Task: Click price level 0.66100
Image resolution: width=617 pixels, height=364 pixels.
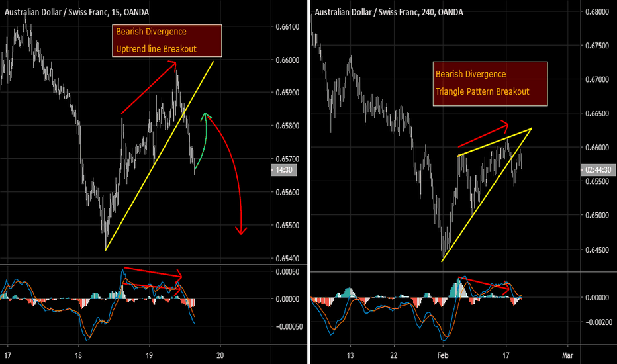Action: [x=287, y=26]
